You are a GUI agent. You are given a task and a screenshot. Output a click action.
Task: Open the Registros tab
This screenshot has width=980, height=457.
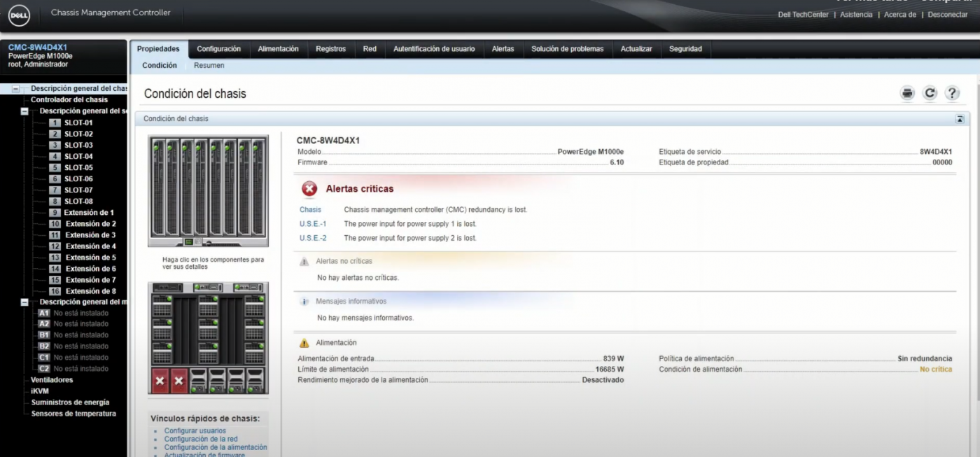330,49
